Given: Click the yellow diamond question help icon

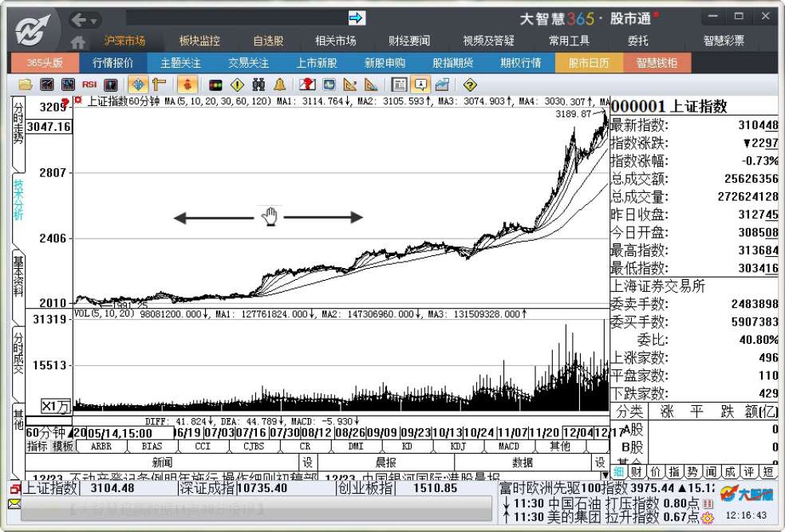Looking at the screenshot, I should (470, 85).
